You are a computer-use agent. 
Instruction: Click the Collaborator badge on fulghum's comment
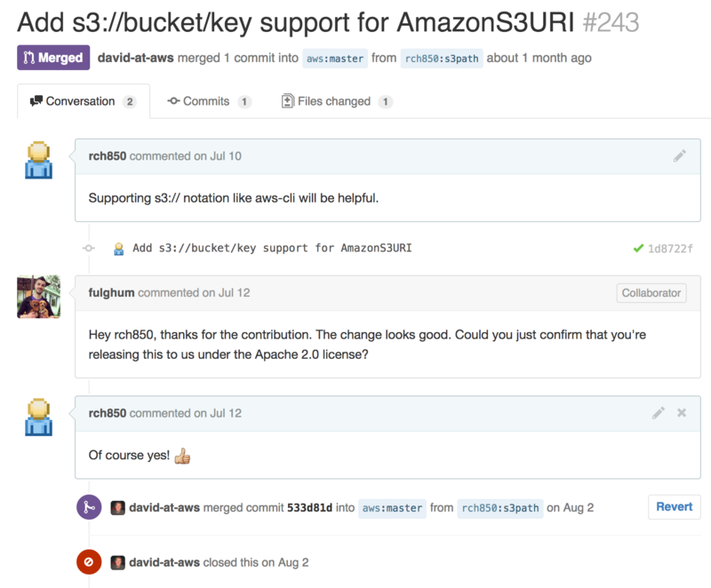click(x=651, y=293)
